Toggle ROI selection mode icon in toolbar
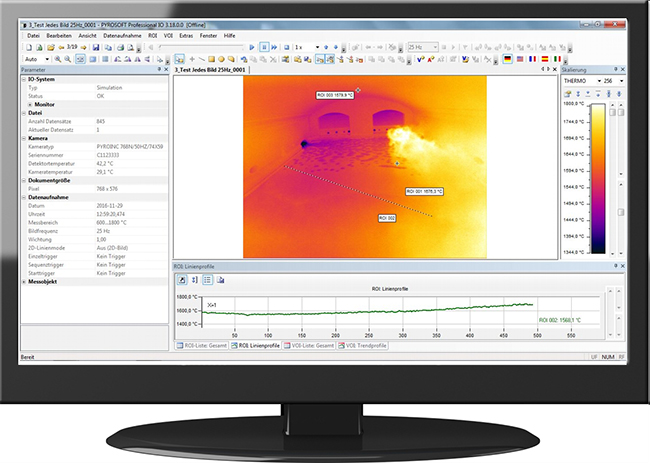This screenshot has height=463, width=650. [x=179, y=59]
